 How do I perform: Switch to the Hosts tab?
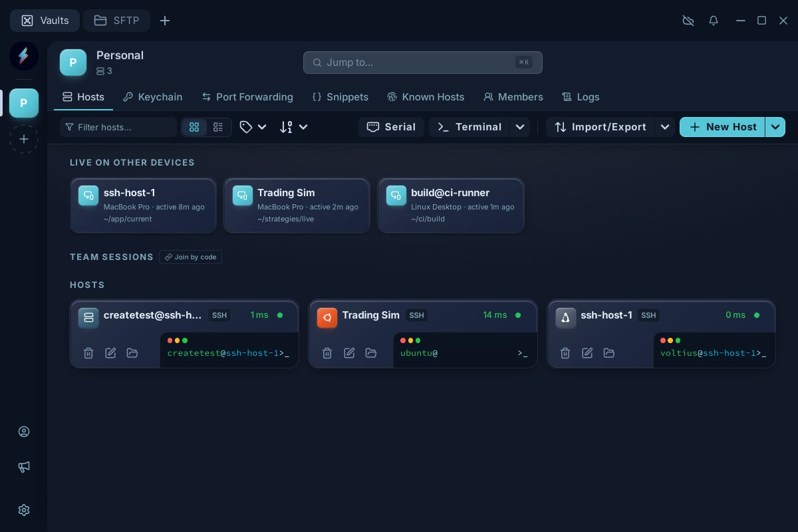83,97
